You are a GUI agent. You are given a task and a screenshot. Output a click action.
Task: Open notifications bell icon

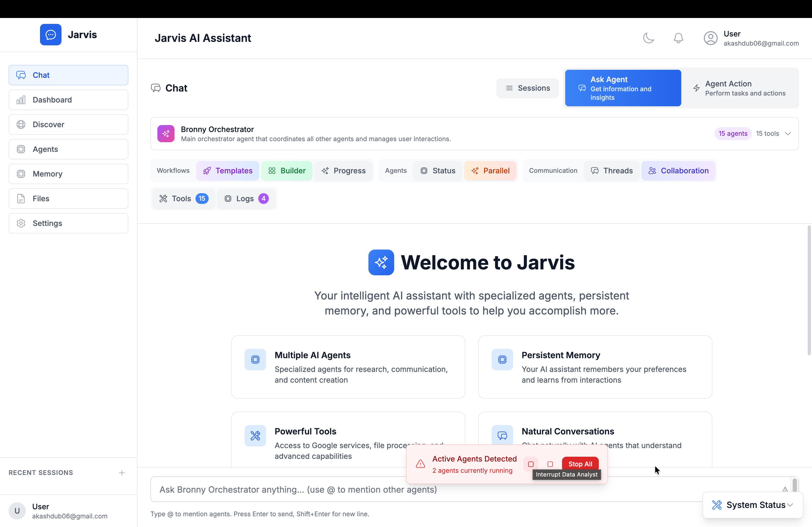pyautogui.click(x=678, y=38)
